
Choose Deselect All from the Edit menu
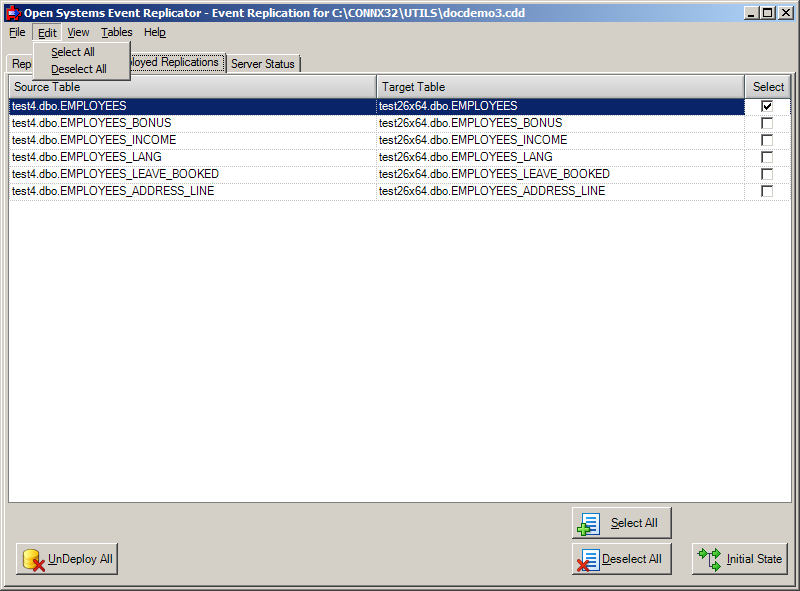point(79,69)
